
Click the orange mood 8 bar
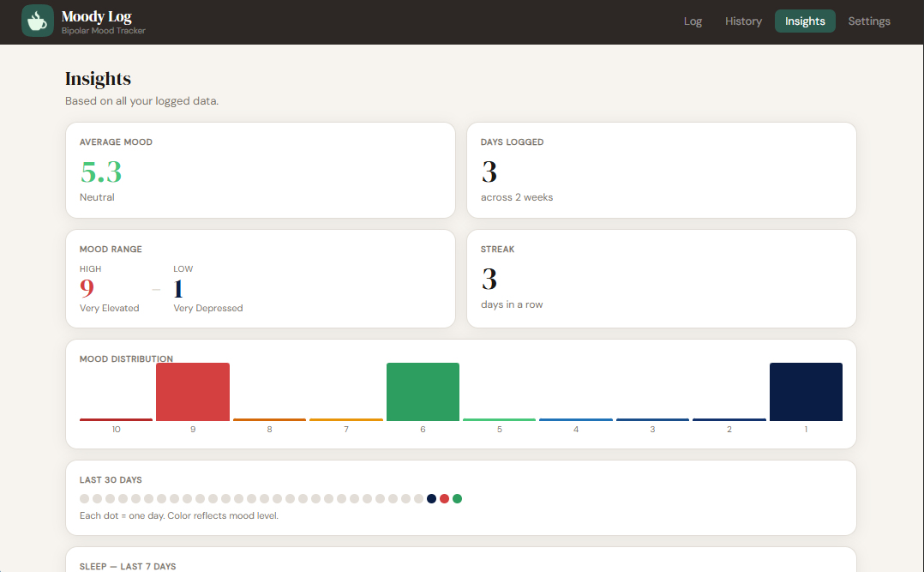point(269,418)
